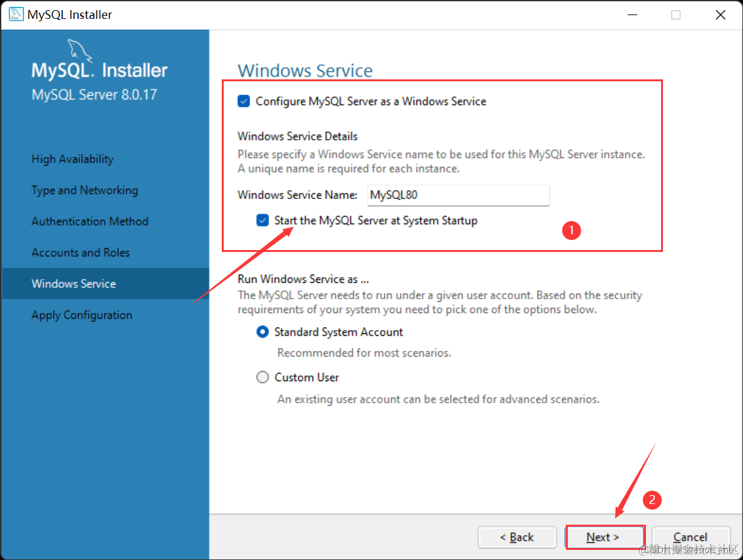743x560 pixels.
Task: Click the 'Windows Service Name:' label
Action: point(297,195)
